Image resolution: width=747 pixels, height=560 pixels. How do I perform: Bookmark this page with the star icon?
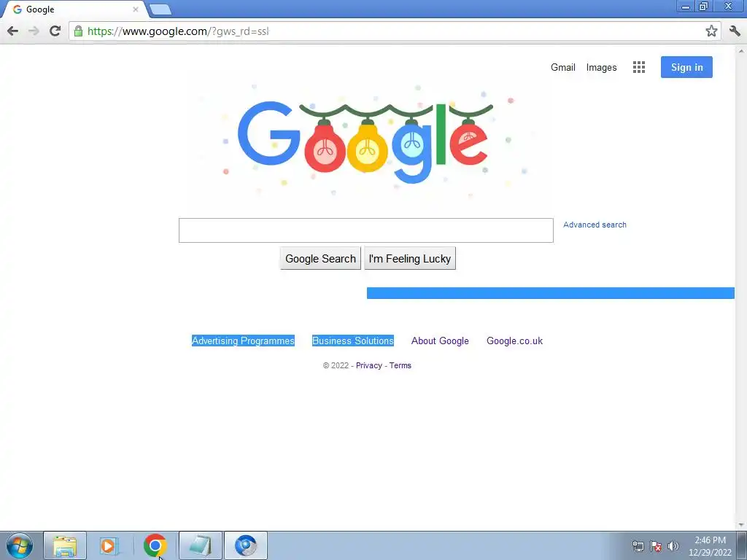tap(711, 31)
